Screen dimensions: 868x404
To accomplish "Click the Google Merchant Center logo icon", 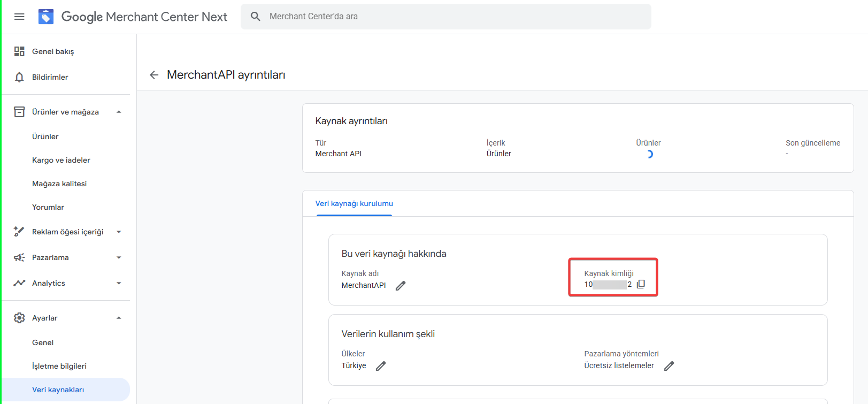I will [46, 17].
